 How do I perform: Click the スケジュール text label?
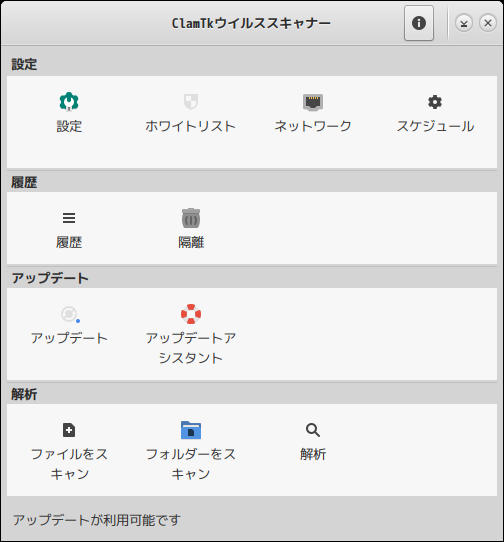point(435,126)
